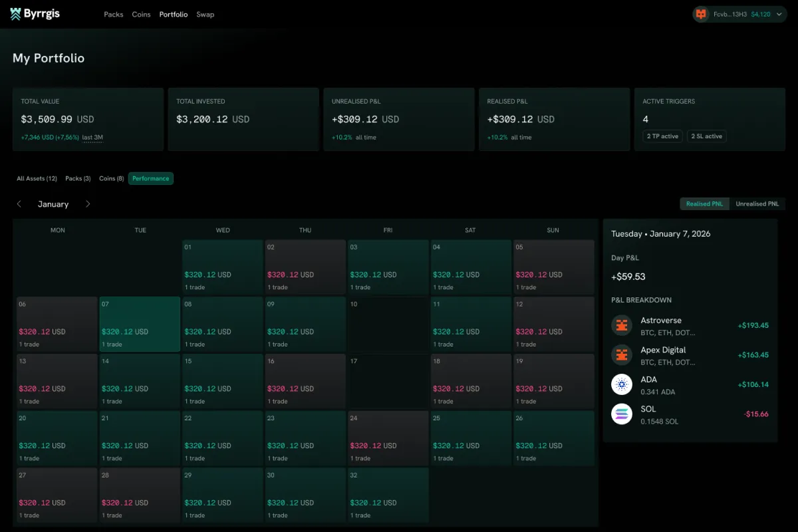Go to previous month with left chevron
Viewport: 798px width, 532px height.
click(19, 204)
